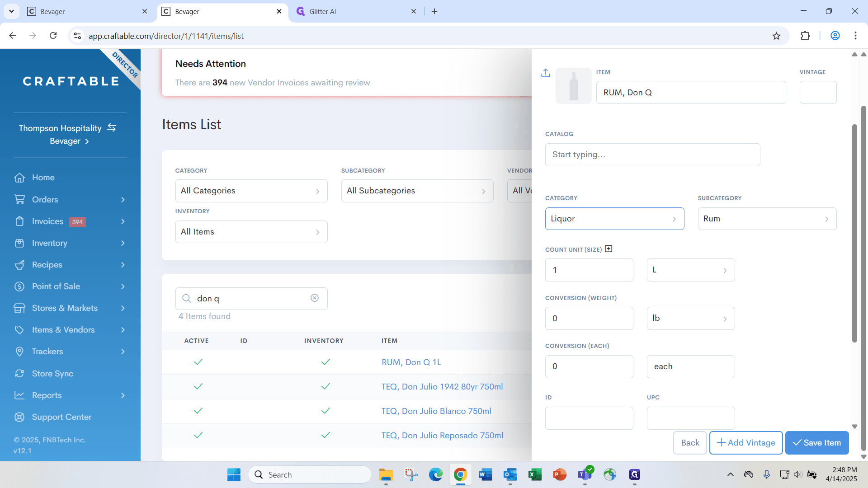Image resolution: width=868 pixels, height=488 pixels.
Task: Open the Home page from sidebar
Action: click(x=43, y=178)
